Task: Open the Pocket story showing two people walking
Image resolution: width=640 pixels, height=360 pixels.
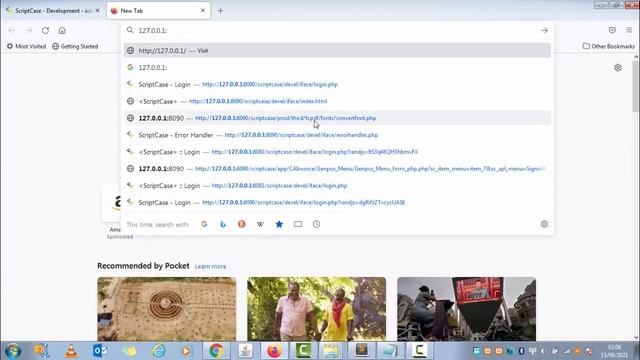Action: coord(316,309)
